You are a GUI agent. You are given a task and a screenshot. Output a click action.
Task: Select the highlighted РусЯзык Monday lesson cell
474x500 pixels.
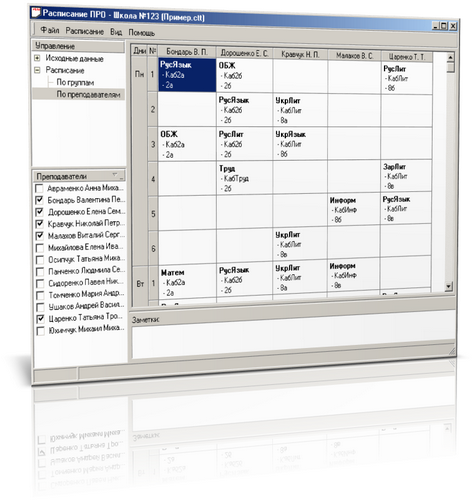tap(187, 75)
